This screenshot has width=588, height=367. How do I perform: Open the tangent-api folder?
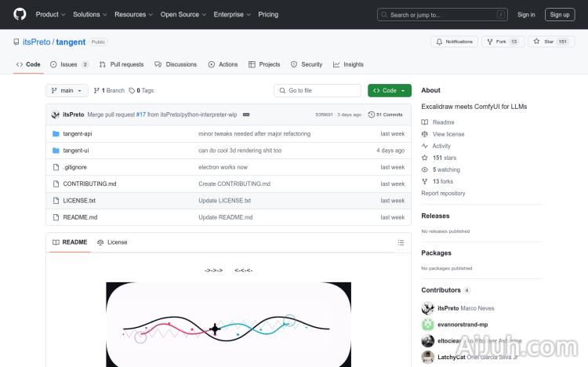tap(77, 134)
